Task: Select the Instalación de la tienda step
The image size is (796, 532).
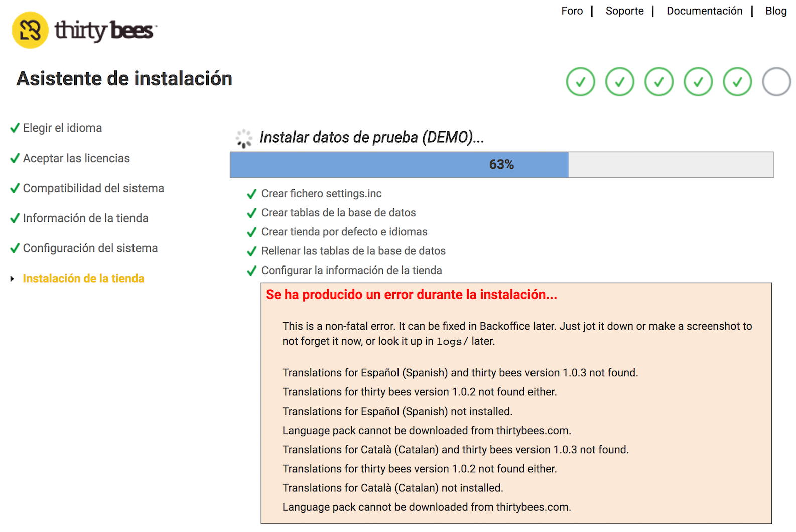Action: tap(83, 279)
